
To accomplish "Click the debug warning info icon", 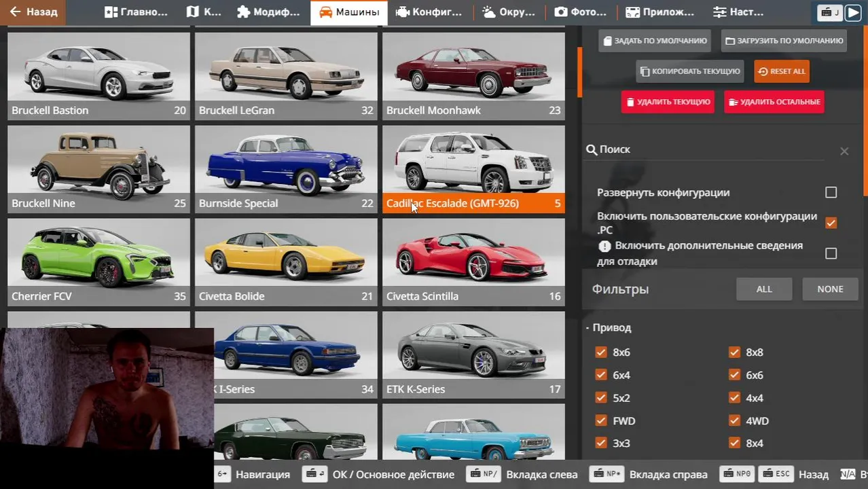I will pyautogui.click(x=604, y=246).
